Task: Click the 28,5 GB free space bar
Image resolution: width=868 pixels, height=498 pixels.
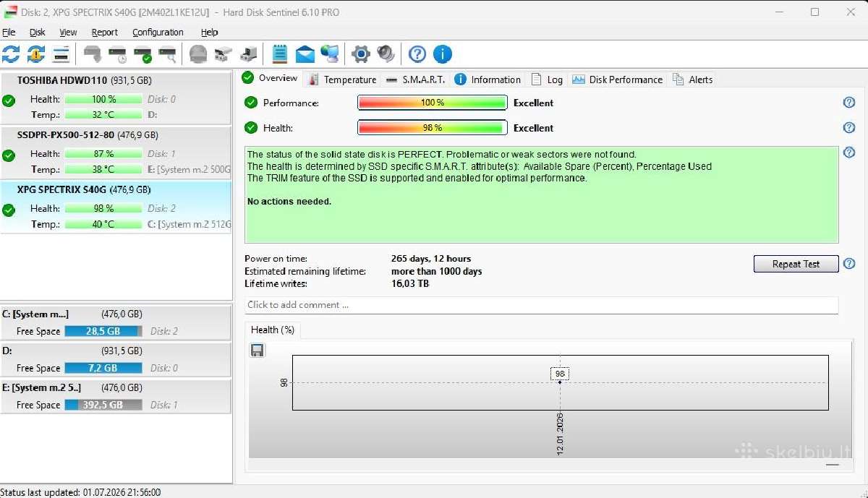Action: (103, 331)
